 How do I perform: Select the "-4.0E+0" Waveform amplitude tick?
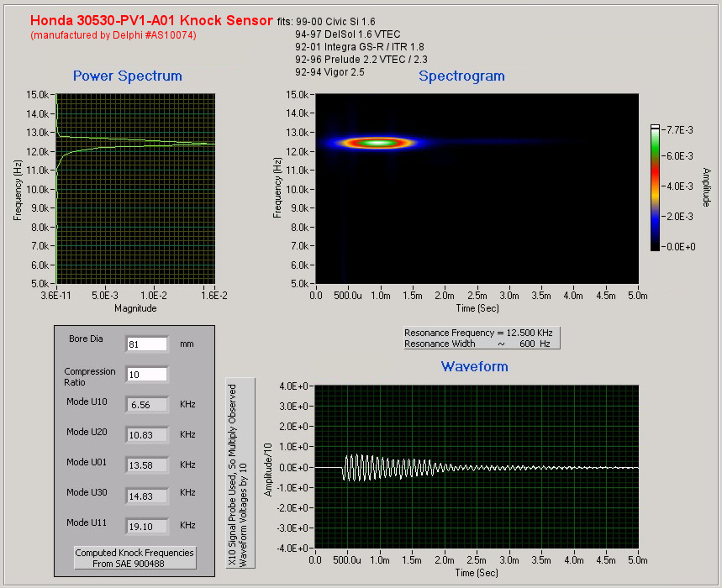[292, 548]
